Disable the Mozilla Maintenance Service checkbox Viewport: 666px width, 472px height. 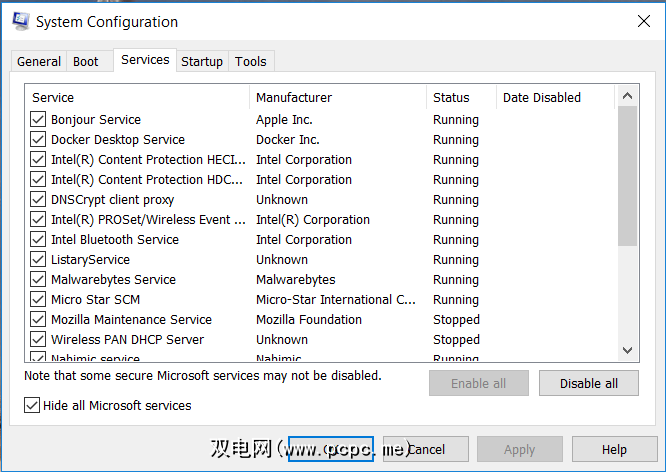tap(38, 320)
